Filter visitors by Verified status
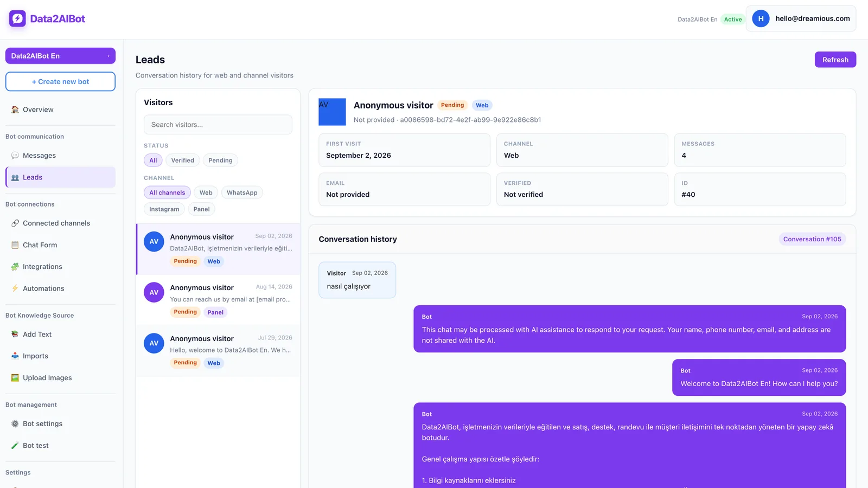868x488 pixels. coord(183,160)
